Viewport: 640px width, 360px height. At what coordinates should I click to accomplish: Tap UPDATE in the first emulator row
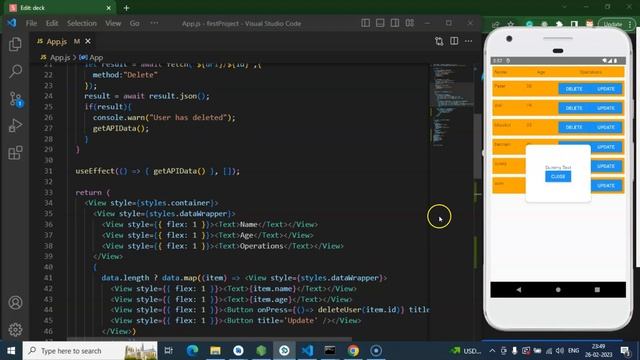point(606,89)
